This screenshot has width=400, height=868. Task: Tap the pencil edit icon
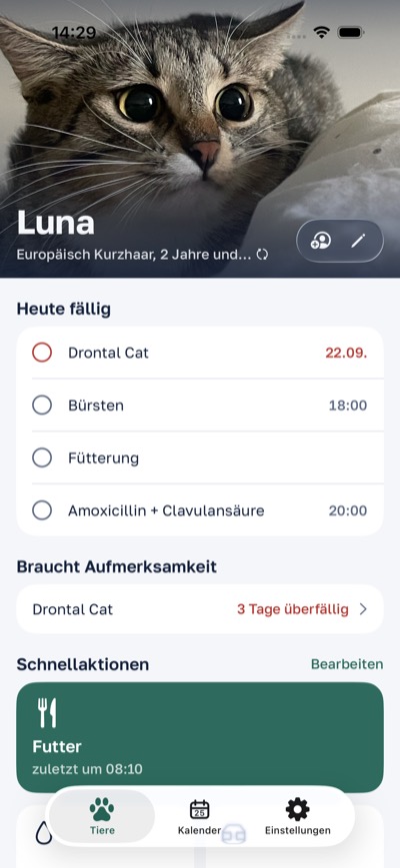click(x=358, y=241)
